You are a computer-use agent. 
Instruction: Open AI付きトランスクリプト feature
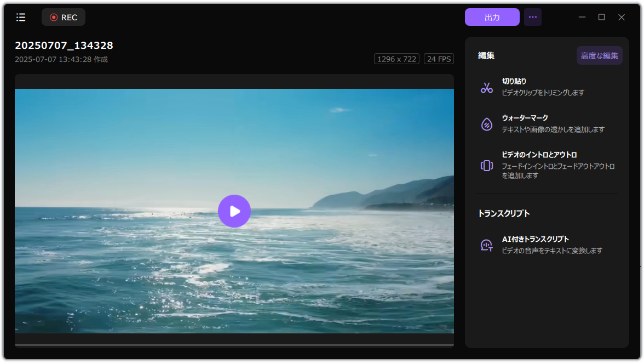point(535,239)
